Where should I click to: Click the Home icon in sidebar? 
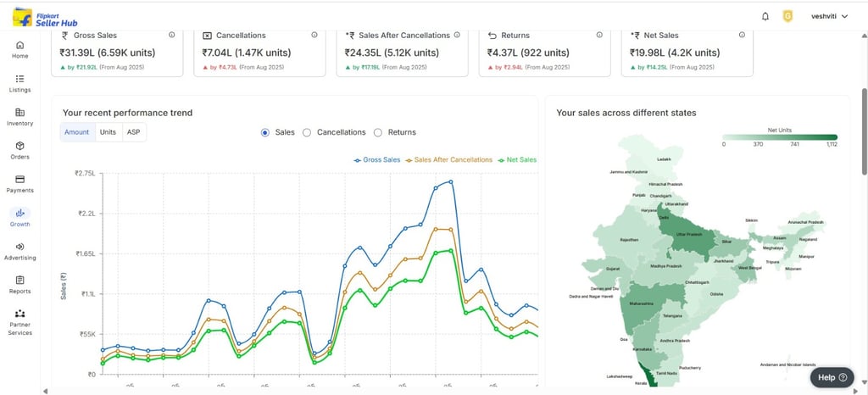[20, 46]
